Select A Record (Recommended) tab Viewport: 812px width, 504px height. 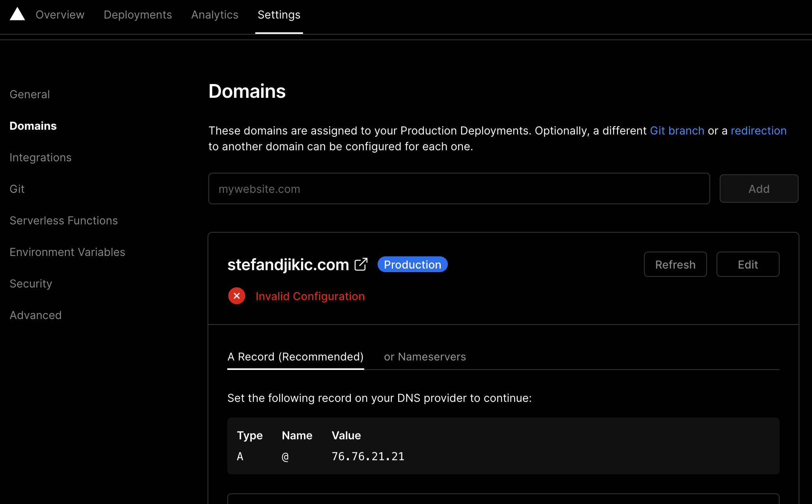pyautogui.click(x=296, y=357)
